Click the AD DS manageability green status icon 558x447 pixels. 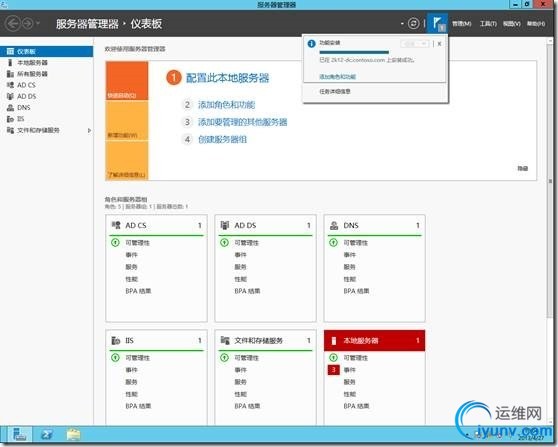pyautogui.click(x=225, y=243)
